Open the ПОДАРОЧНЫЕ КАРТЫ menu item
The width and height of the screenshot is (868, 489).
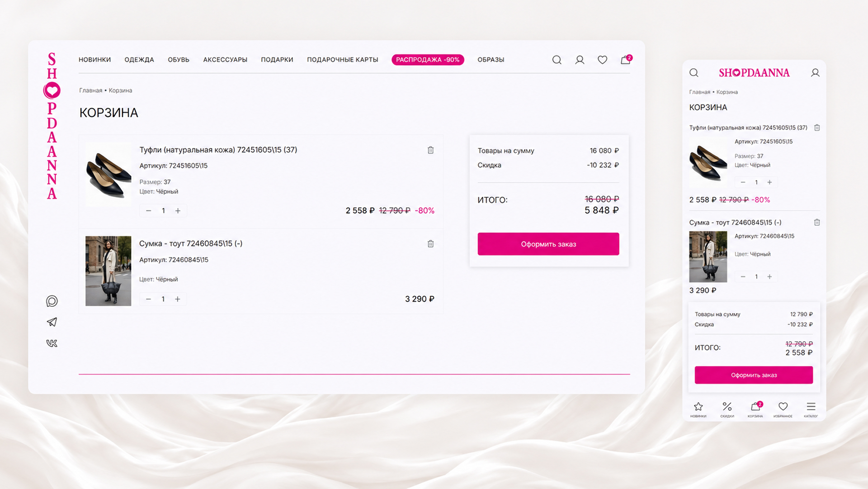(343, 60)
